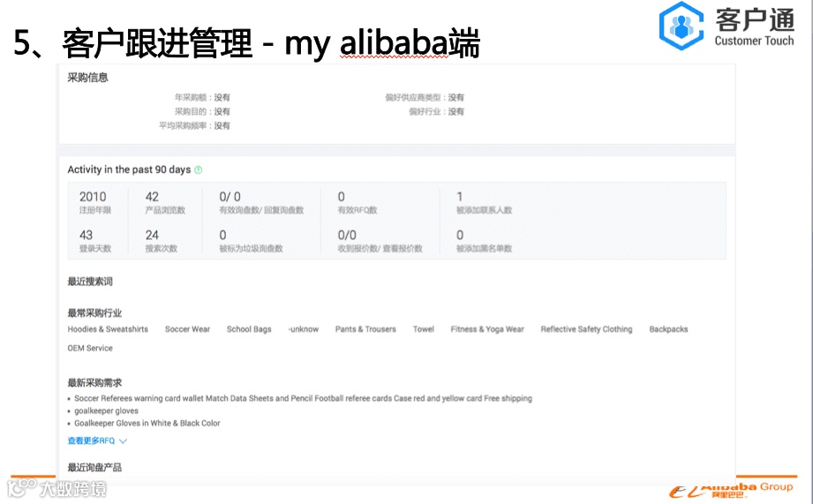The height and width of the screenshot is (504, 813).
Task: Click the 收到报价数/查看报价数 stat
Action: [x=380, y=241]
